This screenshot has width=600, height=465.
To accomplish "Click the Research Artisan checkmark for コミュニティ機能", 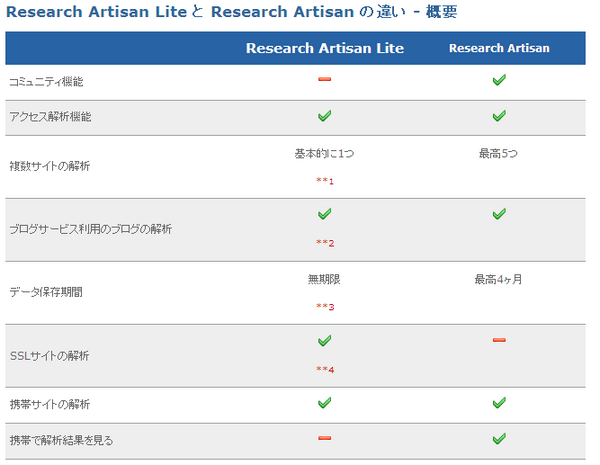I will [x=499, y=80].
